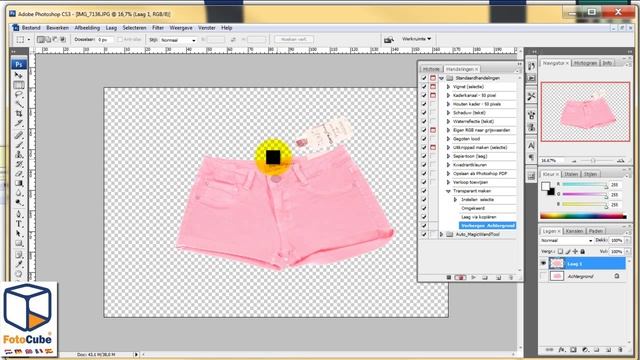This screenshot has width=640, height=360.
Task: Select the Dodge tool
Action: tap(18, 202)
